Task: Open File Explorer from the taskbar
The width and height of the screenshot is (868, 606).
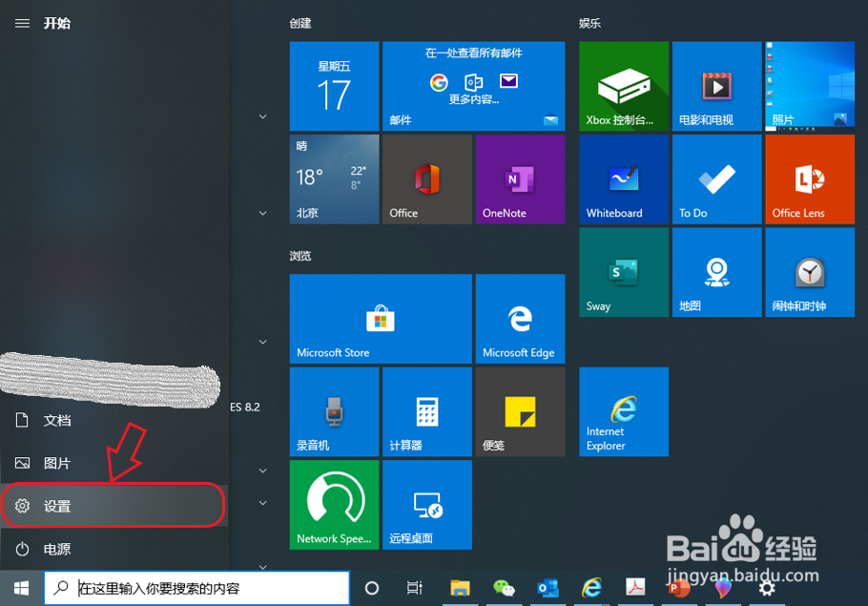Action: coord(460,588)
